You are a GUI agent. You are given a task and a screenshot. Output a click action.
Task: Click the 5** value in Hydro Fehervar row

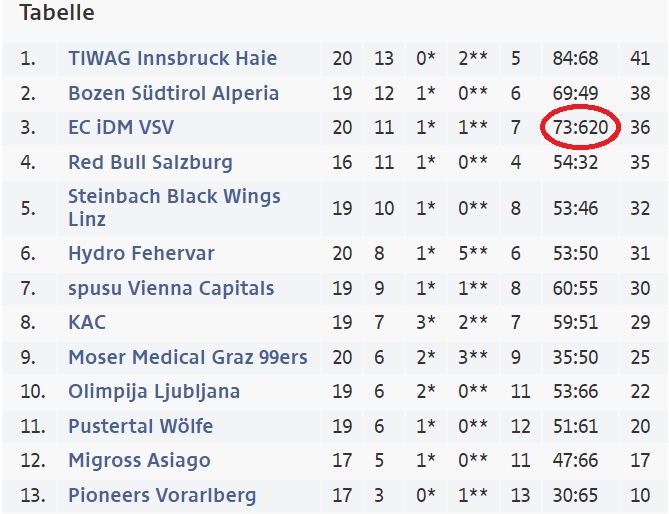pos(472,254)
